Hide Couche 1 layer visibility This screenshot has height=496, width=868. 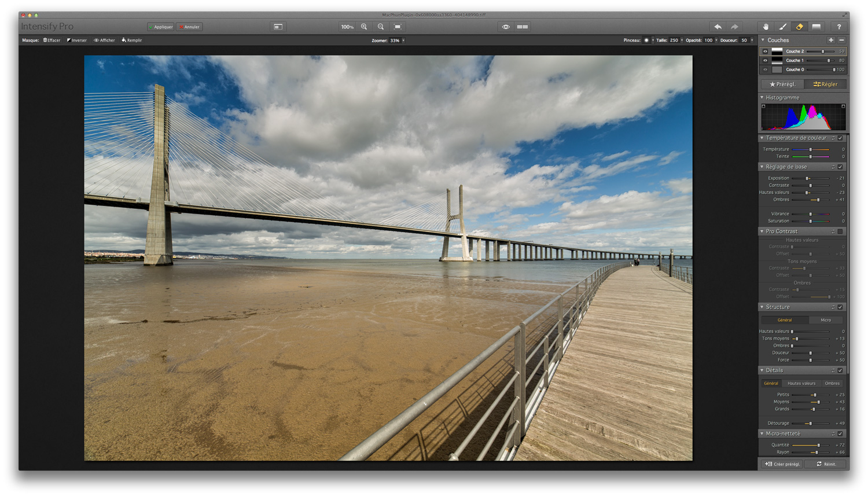[x=765, y=60]
